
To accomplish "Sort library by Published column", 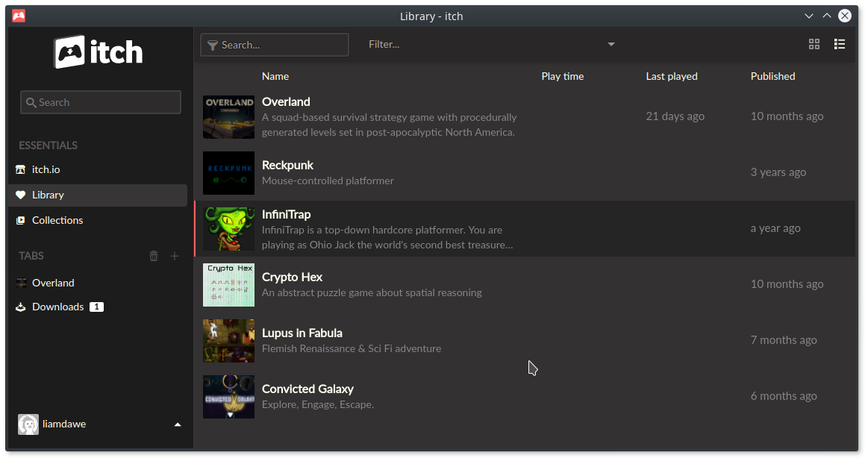I will coord(772,76).
